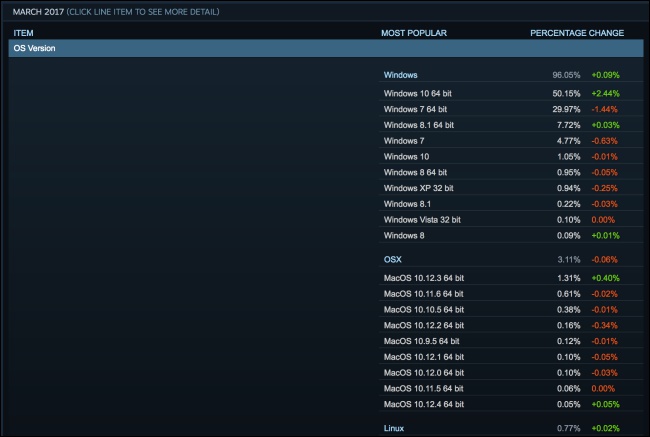Click the ITEM column header
Viewport: 650px width, 437px height.
[23, 33]
